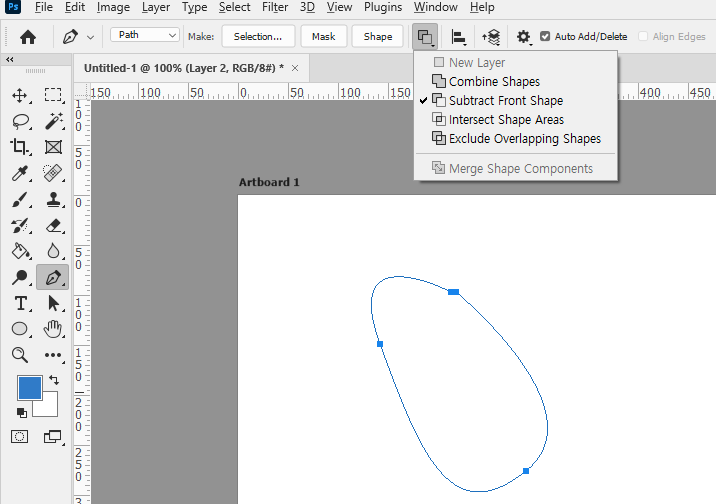Select the History Brush tool
Viewport: 716px width, 504px height.
pos(20,226)
